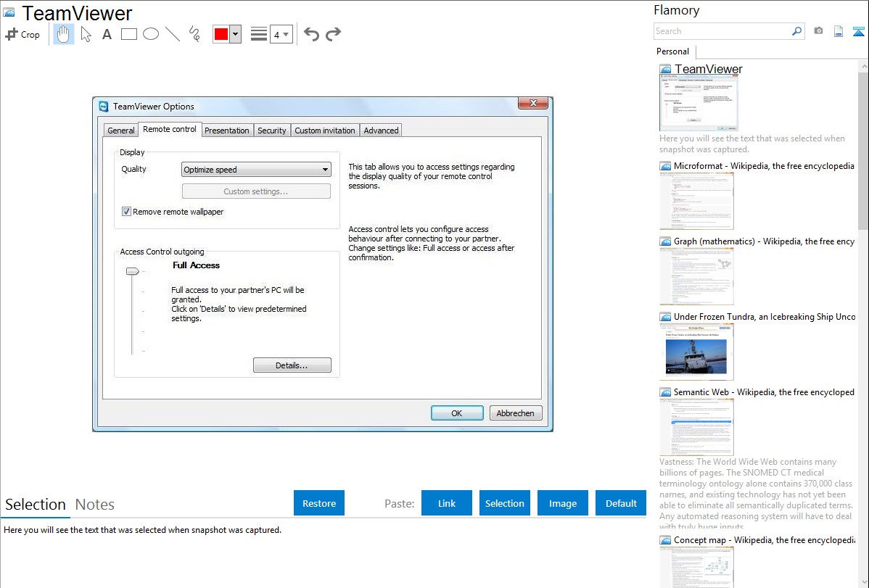This screenshot has width=869, height=588.
Task: Open the drawing color dropdown arrow
Action: (236, 34)
